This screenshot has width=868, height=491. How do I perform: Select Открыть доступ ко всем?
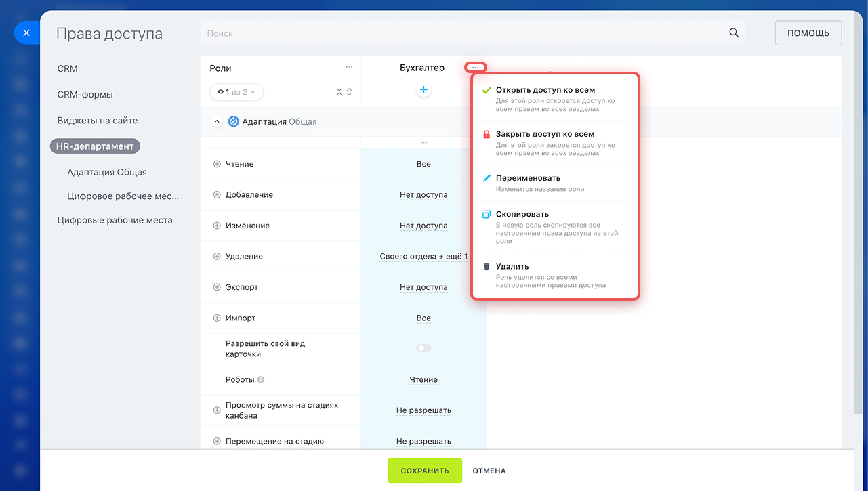(545, 90)
